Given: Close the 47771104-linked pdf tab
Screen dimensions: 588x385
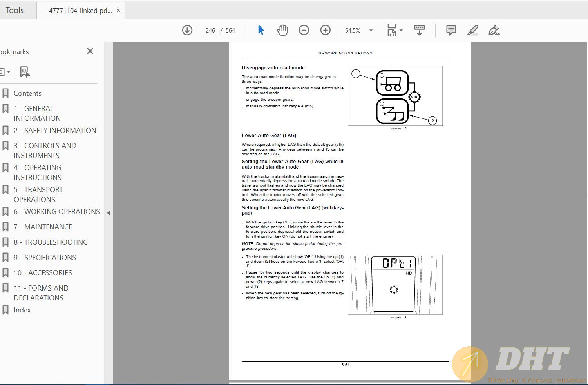Looking at the screenshot, I should [118, 11].
